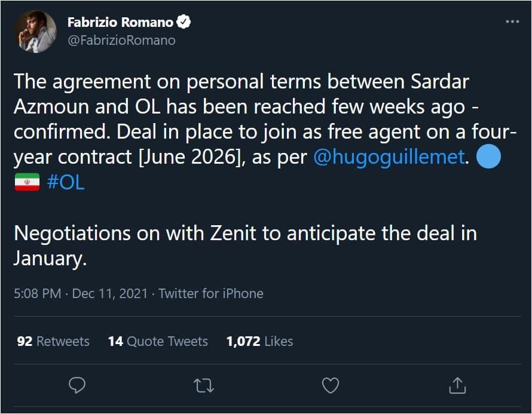Reply to Fabrizio Romano's tweet

[x=77, y=385]
